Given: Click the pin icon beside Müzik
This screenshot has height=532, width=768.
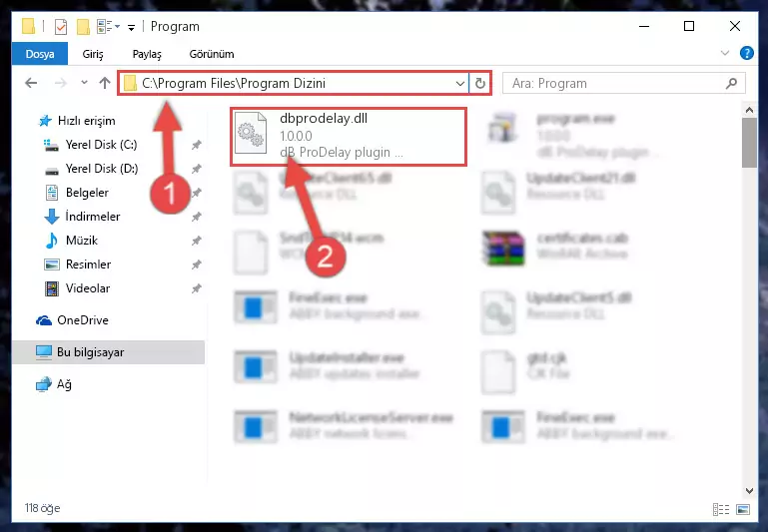Looking at the screenshot, I should coord(197,241).
